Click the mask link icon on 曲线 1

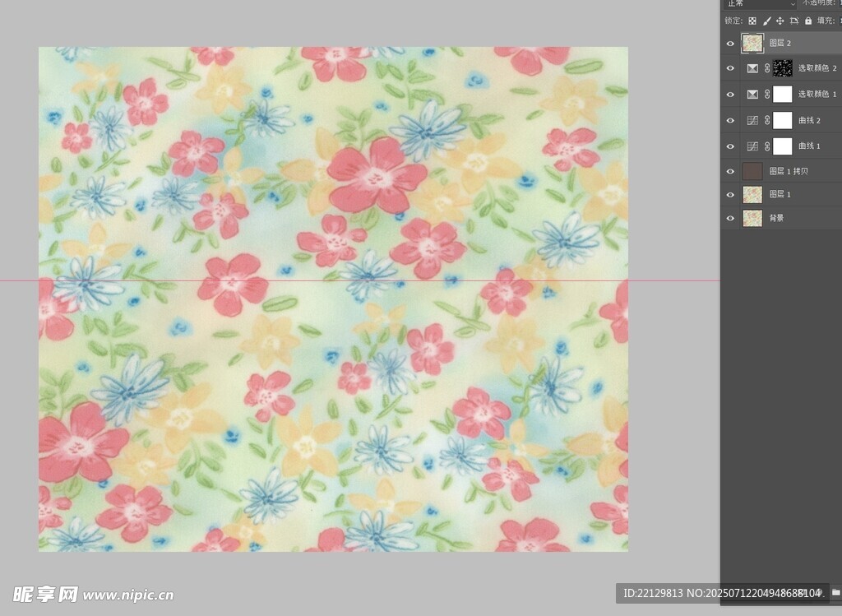tap(767, 146)
